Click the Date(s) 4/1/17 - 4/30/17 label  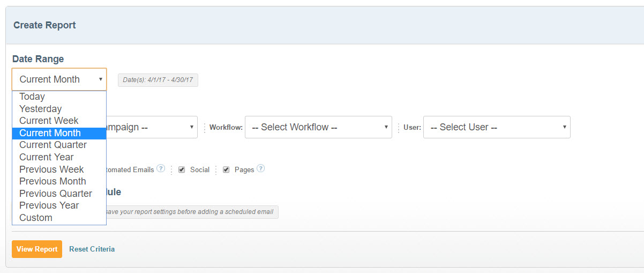(158, 80)
